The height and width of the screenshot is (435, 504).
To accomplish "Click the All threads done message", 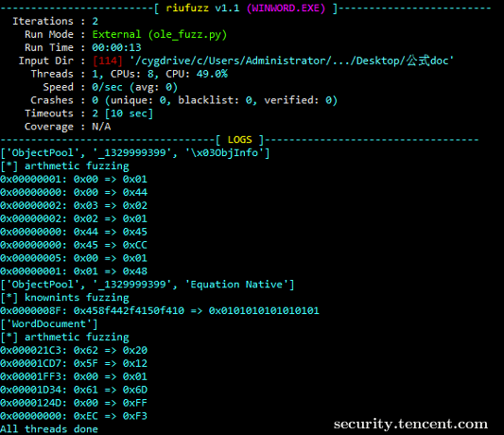I will pos(49,429).
